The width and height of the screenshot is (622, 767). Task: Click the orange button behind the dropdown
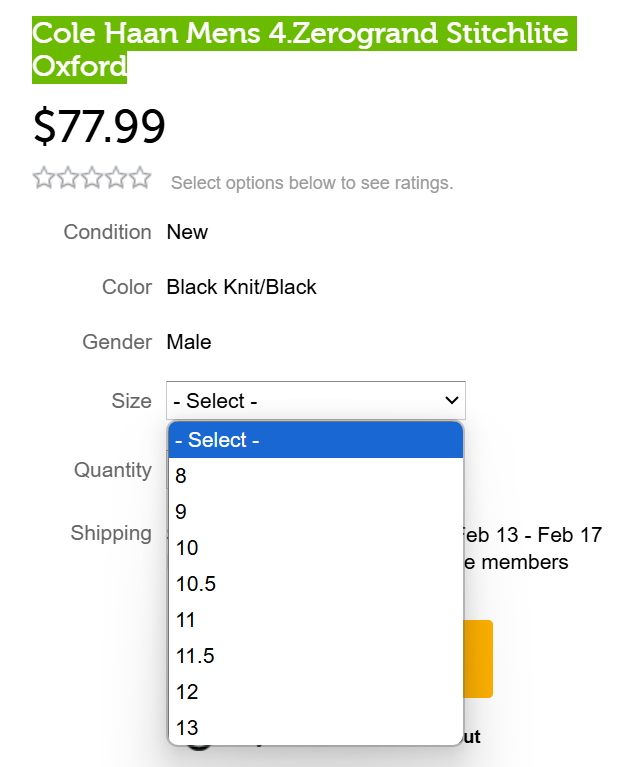click(x=479, y=658)
